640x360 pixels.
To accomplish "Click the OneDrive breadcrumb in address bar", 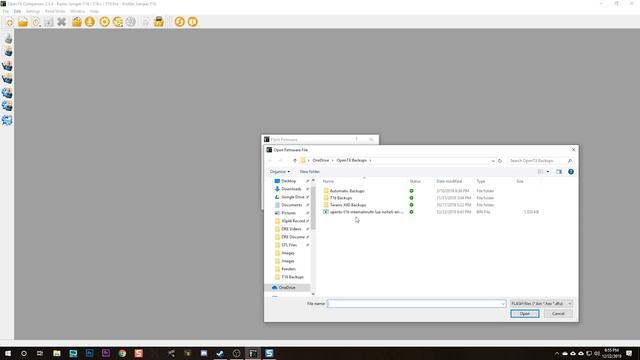I will tap(321, 160).
